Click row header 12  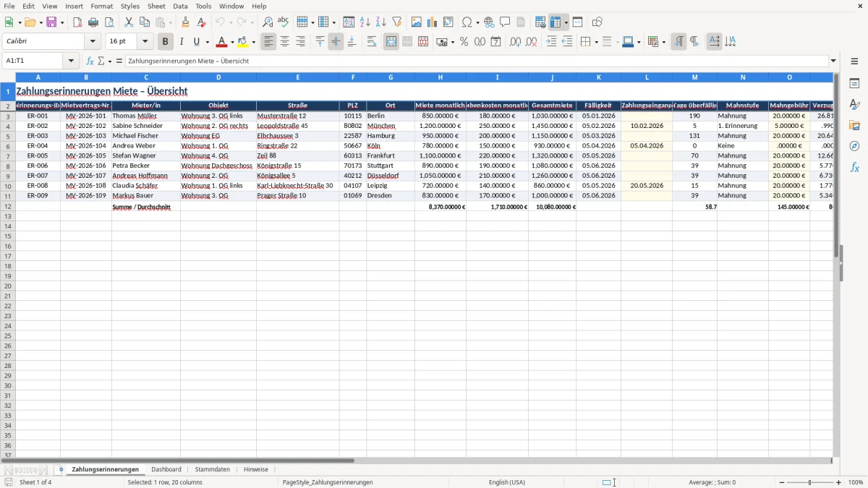7,207
